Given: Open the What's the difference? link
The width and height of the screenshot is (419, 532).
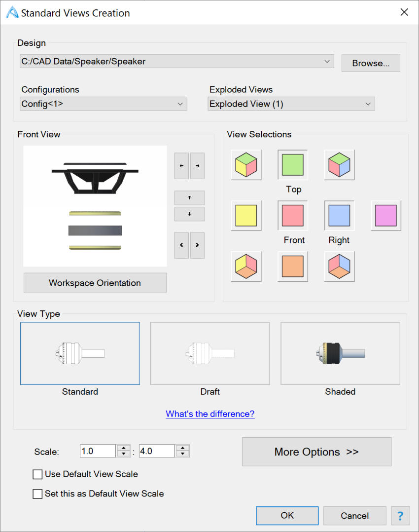Looking at the screenshot, I should click(x=210, y=414).
